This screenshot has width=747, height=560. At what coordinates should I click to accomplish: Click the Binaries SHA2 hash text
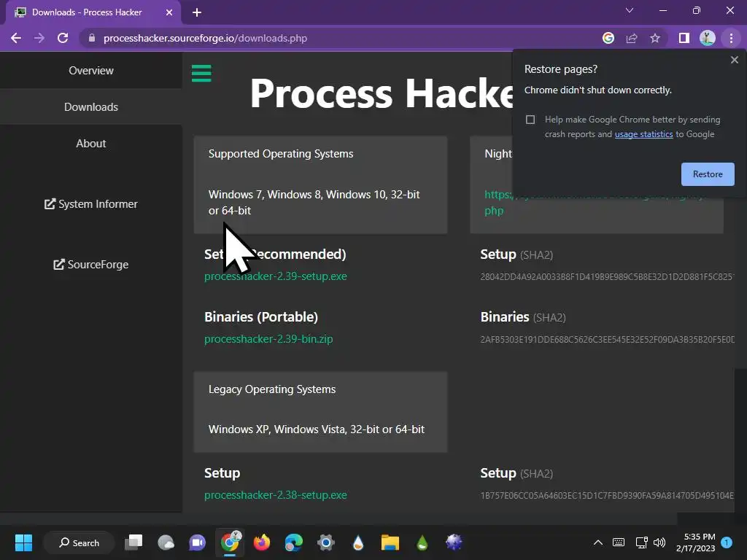coord(607,340)
